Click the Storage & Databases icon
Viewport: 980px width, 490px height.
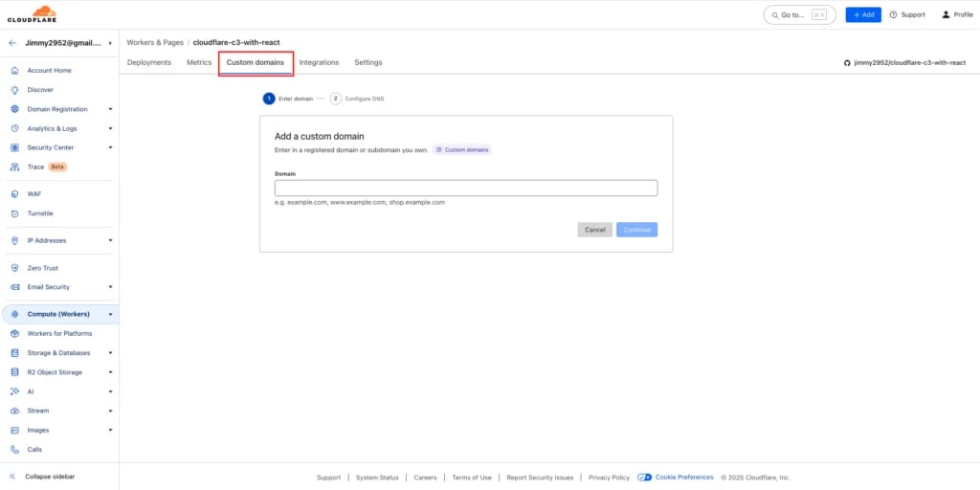pyautogui.click(x=15, y=353)
